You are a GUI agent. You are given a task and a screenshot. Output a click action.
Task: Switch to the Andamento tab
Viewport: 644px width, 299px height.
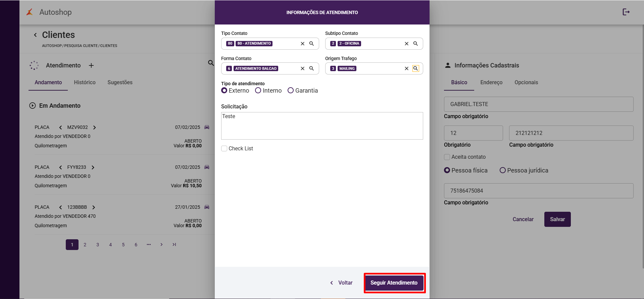point(48,83)
